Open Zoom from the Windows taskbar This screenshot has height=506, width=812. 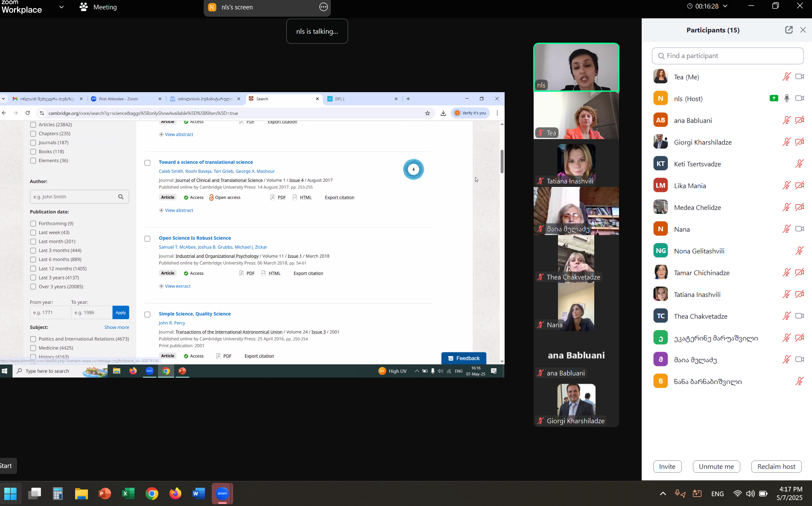click(222, 494)
